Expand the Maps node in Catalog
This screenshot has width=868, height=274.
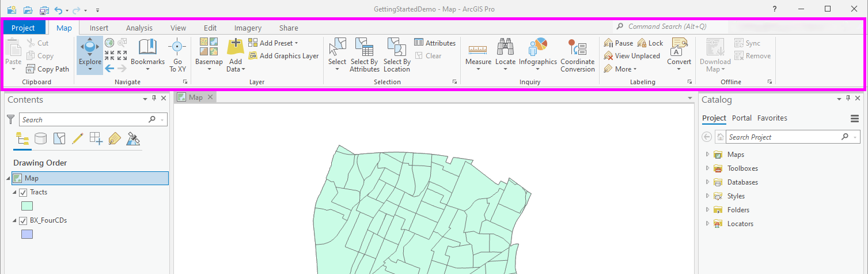(707, 155)
